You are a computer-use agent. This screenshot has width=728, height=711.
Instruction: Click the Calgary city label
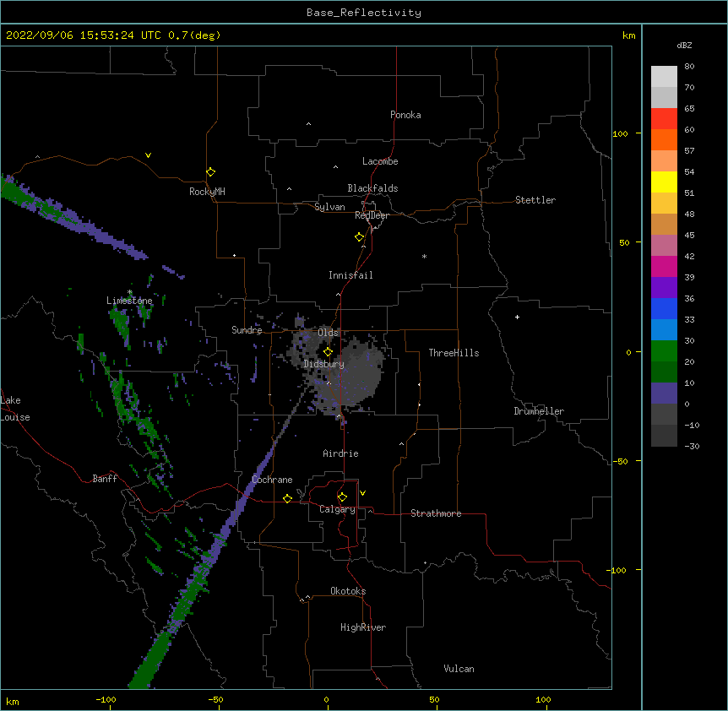(x=337, y=509)
